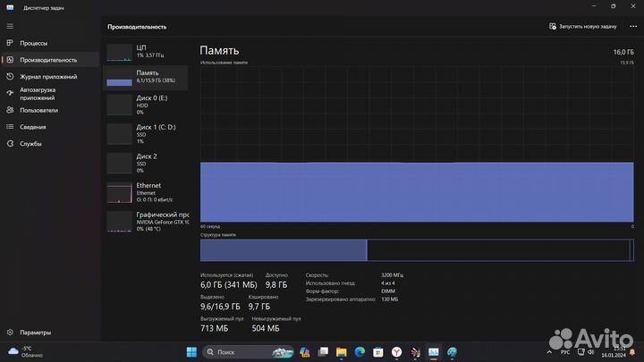Screen dimensions: 644x362
Task: Select the ЦП performance entry
Action: (x=146, y=52)
